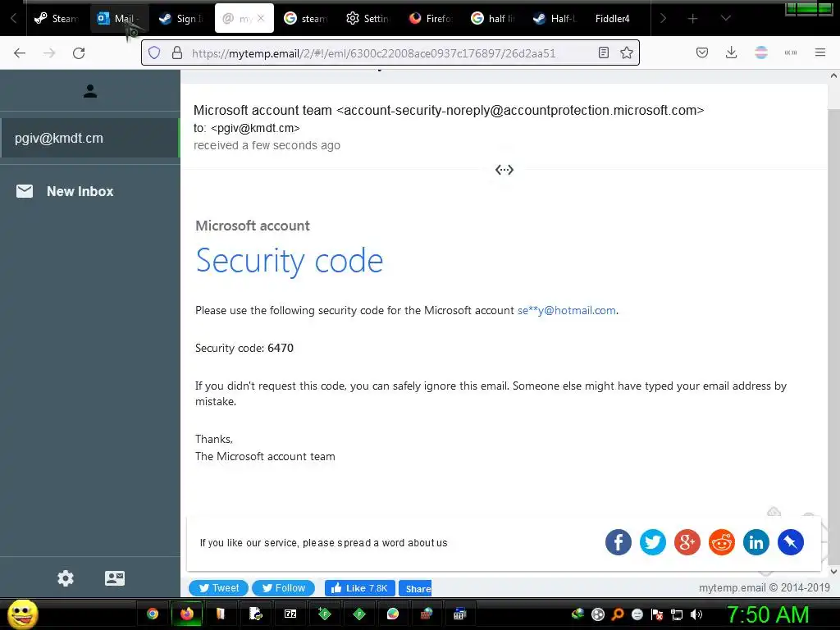Open the Firefox taskbar icon
The height and width of the screenshot is (630, 840).
click(186, 614)
